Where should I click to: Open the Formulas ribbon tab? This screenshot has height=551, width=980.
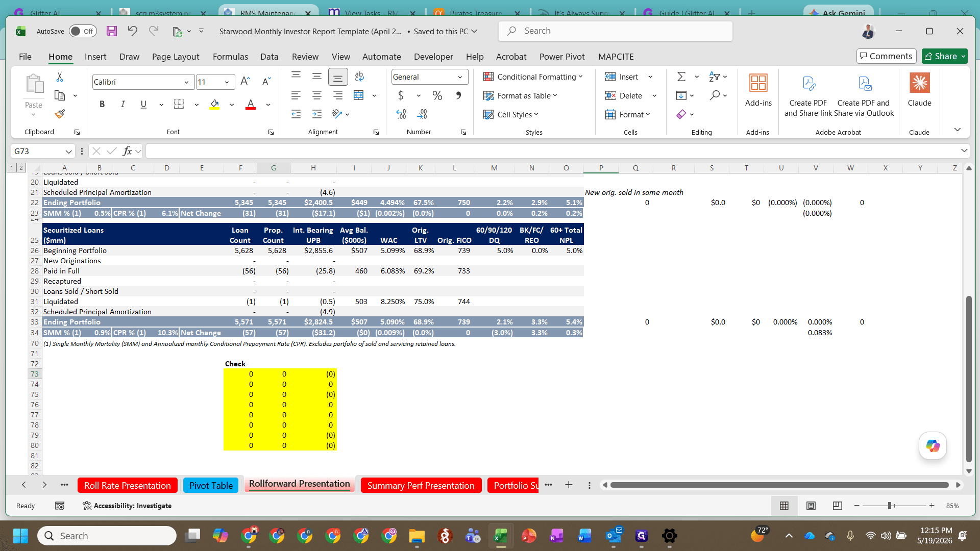click(230, 57)
